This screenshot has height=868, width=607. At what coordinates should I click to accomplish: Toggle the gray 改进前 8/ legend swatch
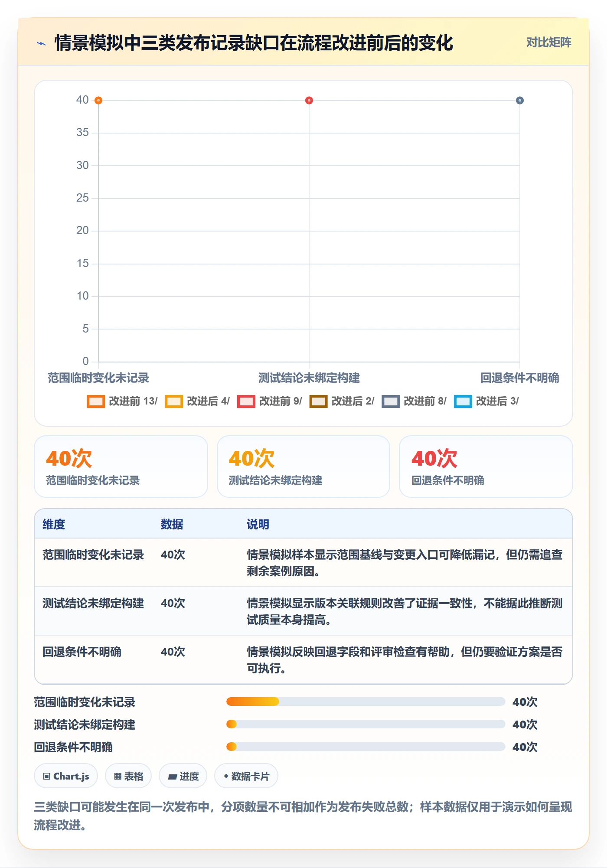tap(391, 401)
